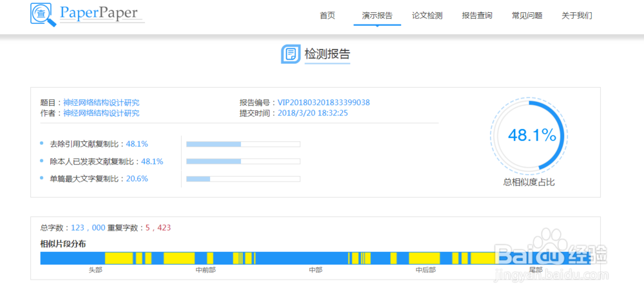This screenshot has height=297, width=644.
Task: Click 20.6% value of 单篇最大文字复制比
Action: pyautogui.click(x=137, y=179)
